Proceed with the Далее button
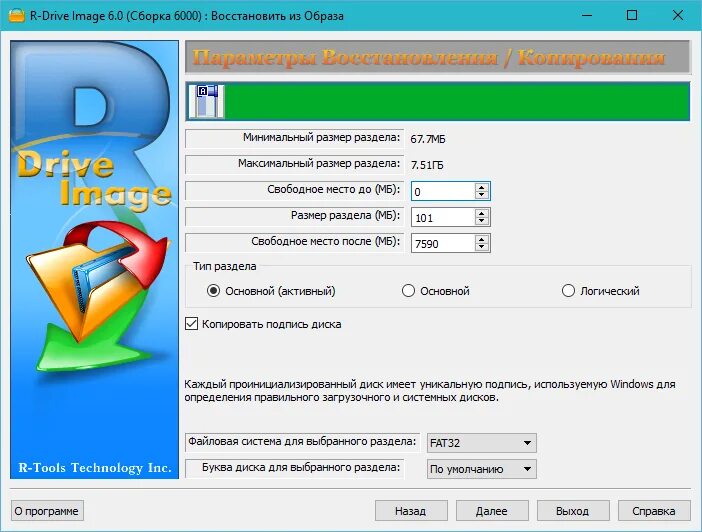702x532 pixels. 492,511
